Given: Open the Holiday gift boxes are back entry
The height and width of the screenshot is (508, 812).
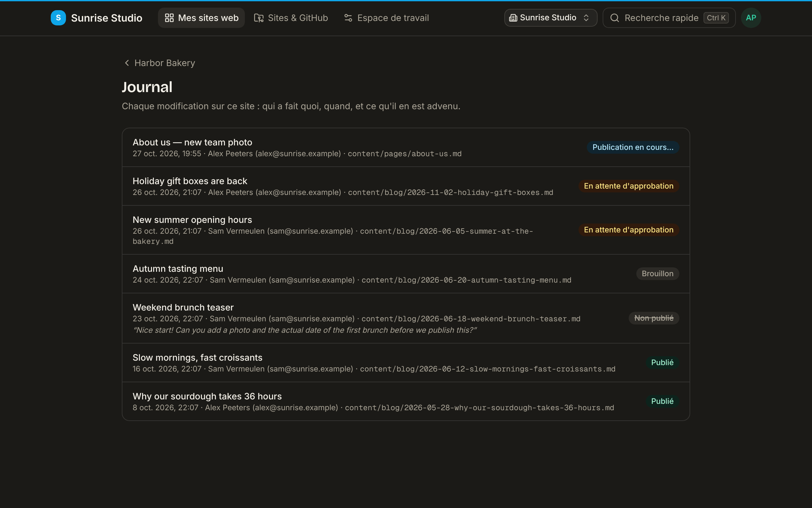Looking at the screenshot, I should [406, 186].
